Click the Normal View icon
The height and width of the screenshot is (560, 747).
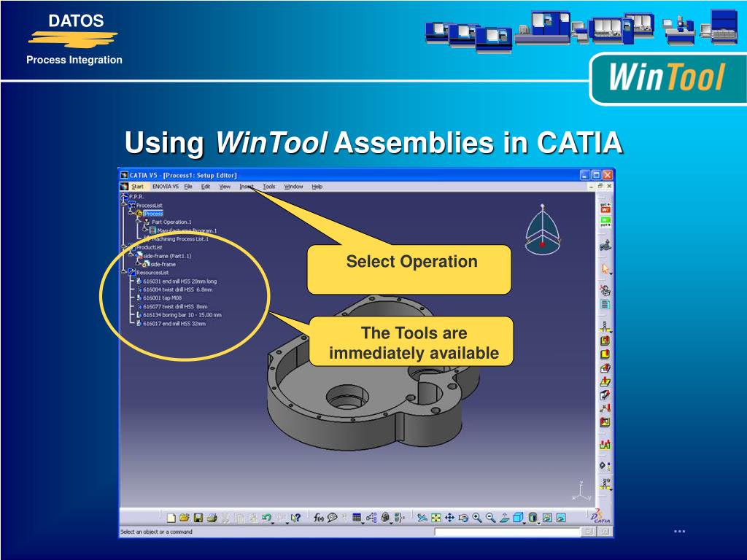click(x=505, y=518)
